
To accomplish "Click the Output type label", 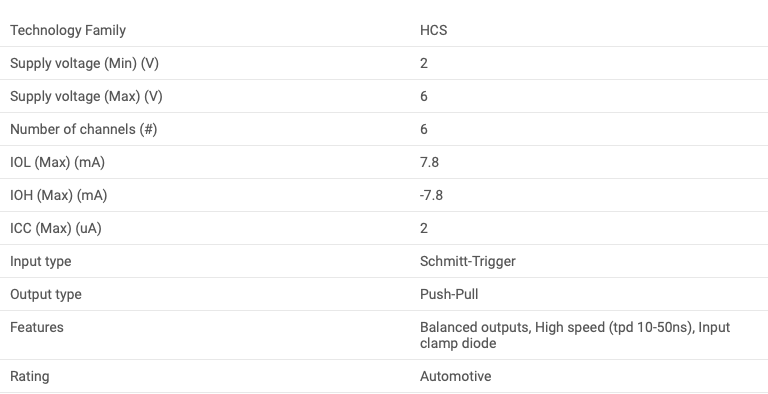I will tap(46, 295).
